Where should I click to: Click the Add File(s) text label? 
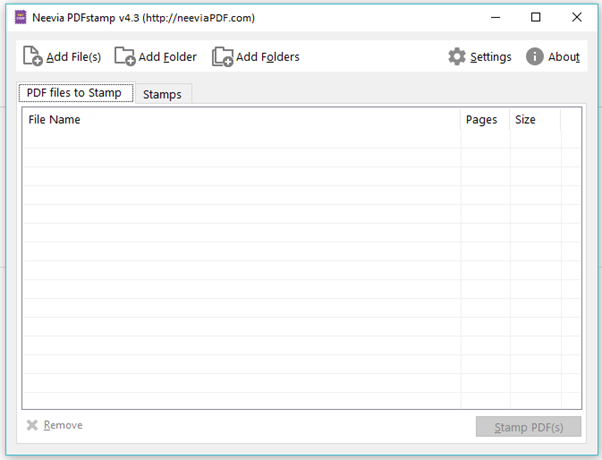74,57
